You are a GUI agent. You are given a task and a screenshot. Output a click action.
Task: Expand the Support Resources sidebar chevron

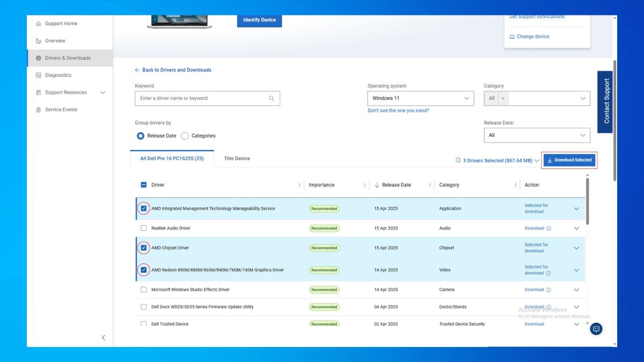[103, 92]
